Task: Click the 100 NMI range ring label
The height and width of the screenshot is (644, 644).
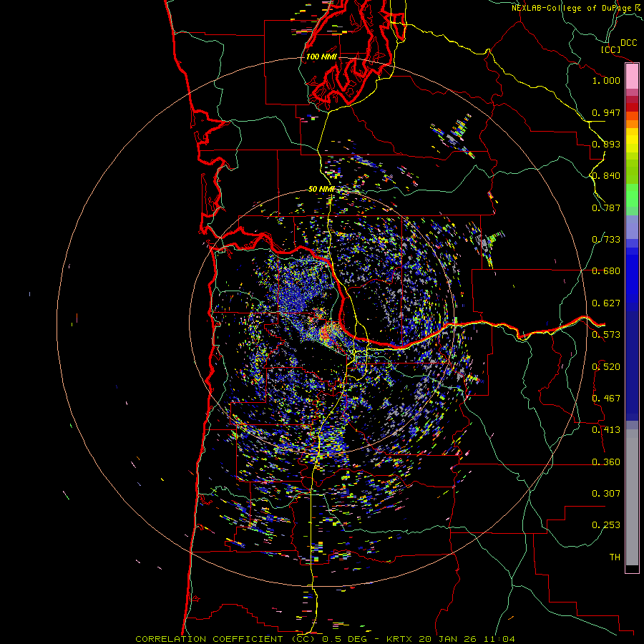Action: pos(321,57)
